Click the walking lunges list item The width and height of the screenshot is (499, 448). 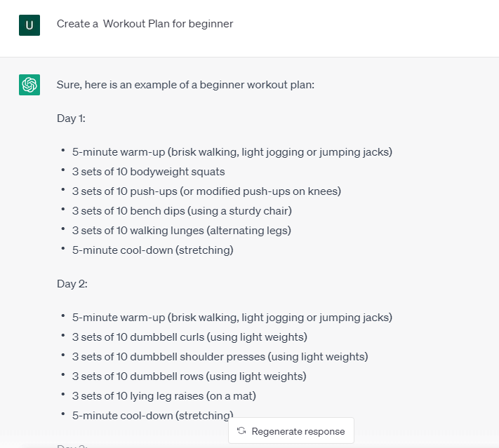(181, 231)
